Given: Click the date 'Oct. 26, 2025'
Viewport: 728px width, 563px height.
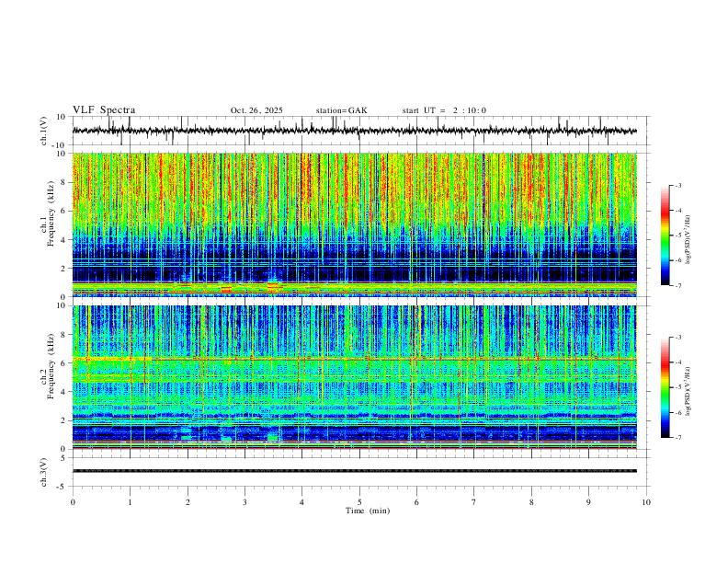Looking at the screenshot, I should tap(256, 110).
